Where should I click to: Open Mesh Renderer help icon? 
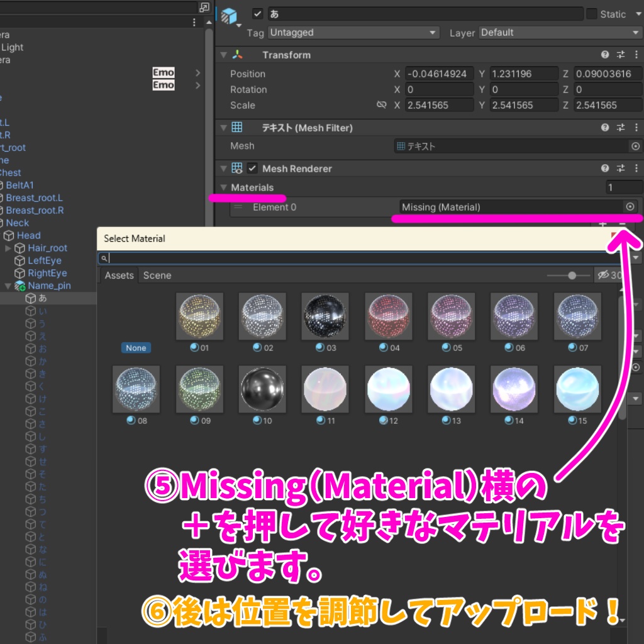coord(604,168)
